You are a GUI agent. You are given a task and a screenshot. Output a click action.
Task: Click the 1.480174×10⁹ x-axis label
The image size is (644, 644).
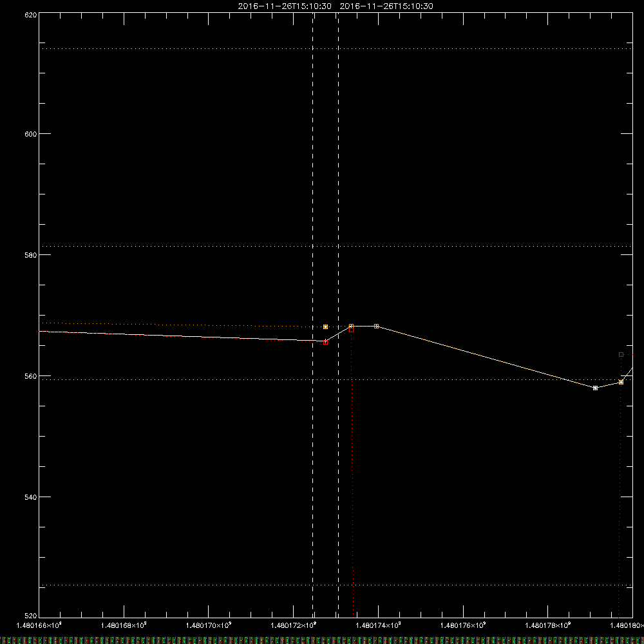coord(378,625)
